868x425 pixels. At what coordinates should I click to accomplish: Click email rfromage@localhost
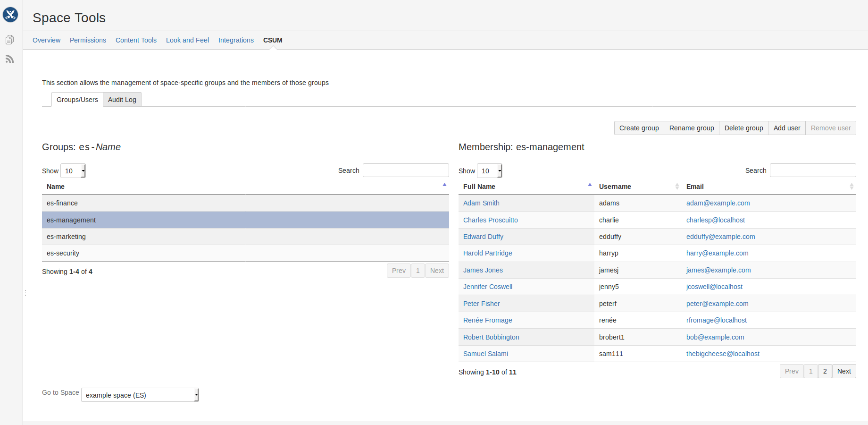click(x=717, y=320)
